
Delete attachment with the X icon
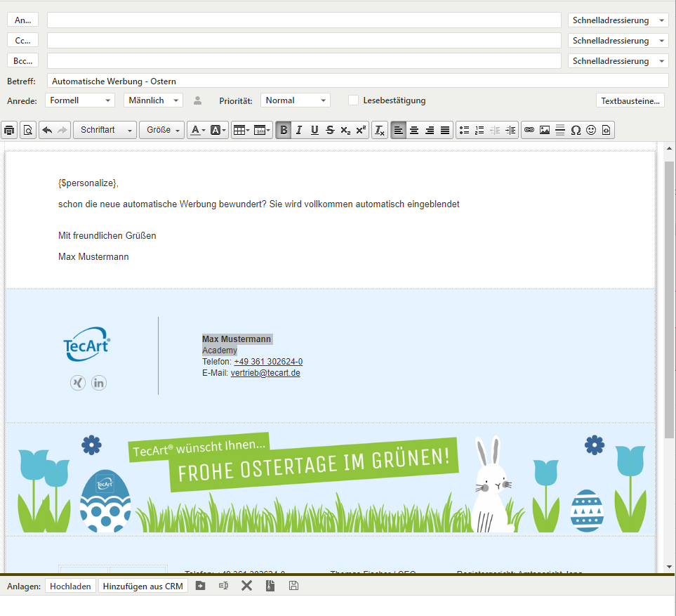pos(246,586)
